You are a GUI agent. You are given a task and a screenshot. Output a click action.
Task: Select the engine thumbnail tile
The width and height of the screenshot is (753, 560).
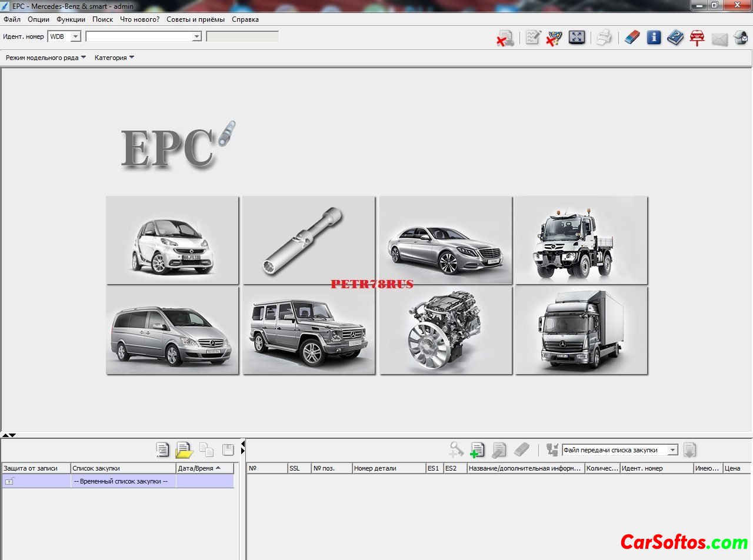tap(446, 331)
